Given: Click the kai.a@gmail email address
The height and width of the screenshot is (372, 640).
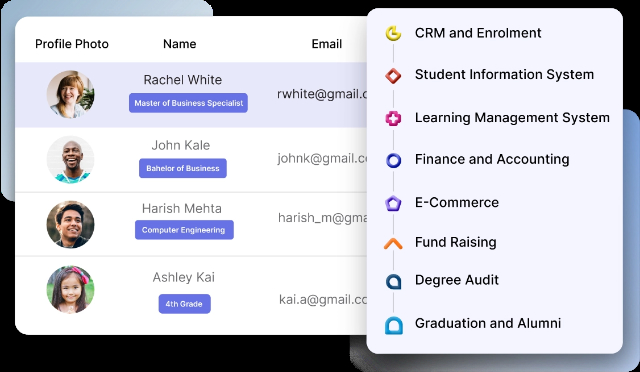Looking at the screenshot, I should pyautogui.click(x=323, y=300).
